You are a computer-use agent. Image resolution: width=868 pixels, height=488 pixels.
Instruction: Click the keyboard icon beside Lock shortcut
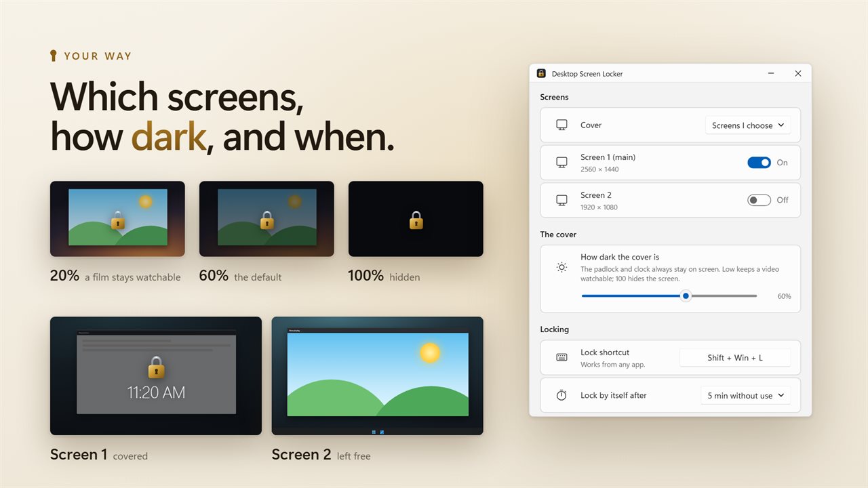(x=561, y=357)
